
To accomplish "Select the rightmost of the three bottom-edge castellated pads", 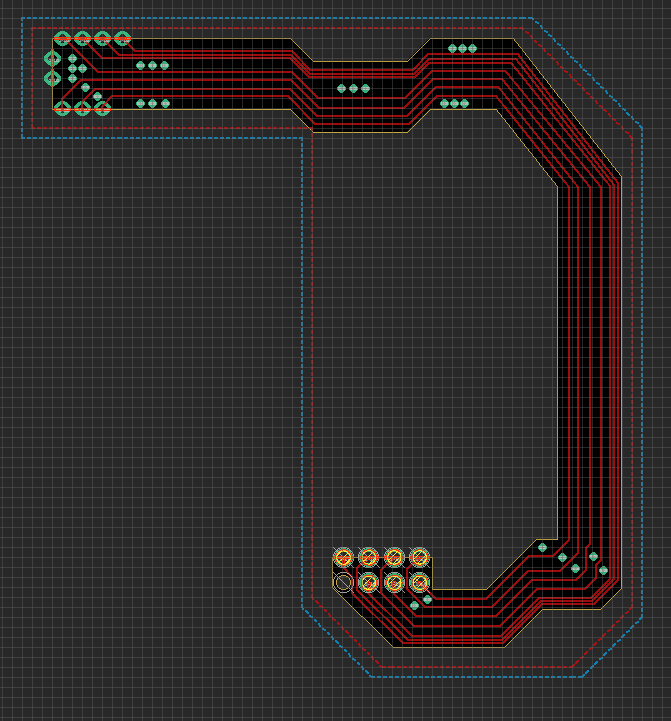I will coord(102,109).
